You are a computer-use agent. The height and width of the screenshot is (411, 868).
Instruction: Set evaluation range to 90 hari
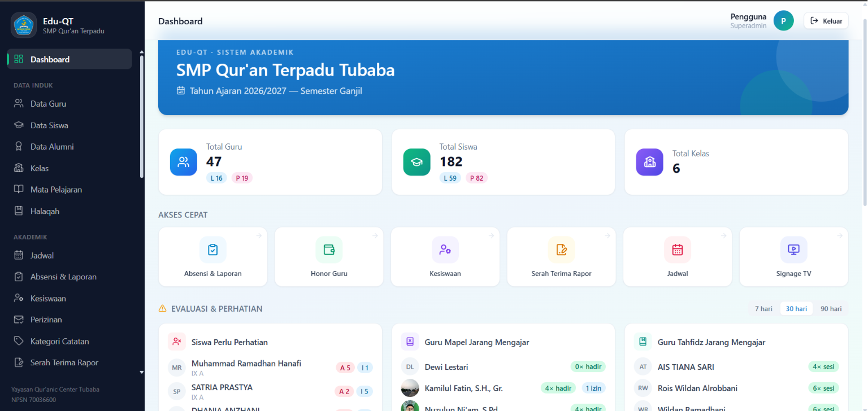click(x=831, y=309)
